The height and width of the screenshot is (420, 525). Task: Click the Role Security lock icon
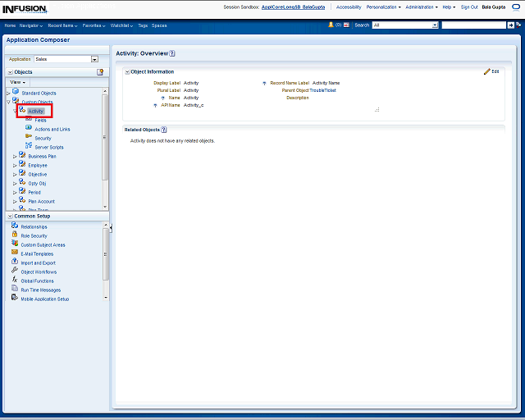tap(15, 235)
